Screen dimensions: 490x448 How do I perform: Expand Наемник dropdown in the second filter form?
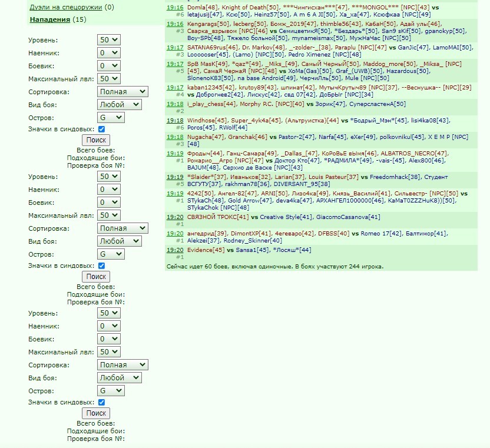(x=109, y=190)
